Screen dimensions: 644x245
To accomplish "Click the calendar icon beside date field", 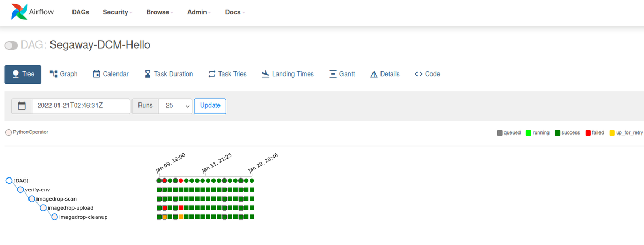I will click(x=22, y=106).
